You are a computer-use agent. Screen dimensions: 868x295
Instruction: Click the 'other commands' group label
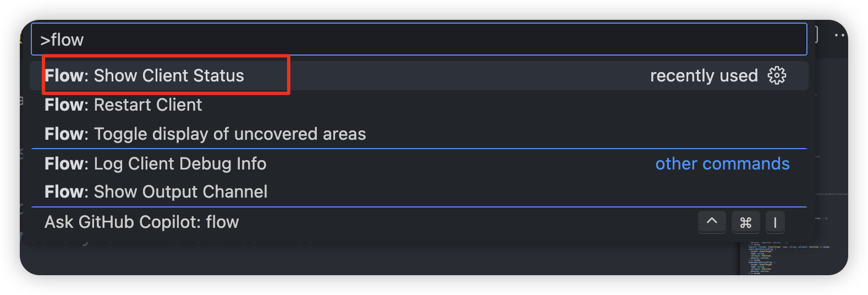[x=722, y=163]
